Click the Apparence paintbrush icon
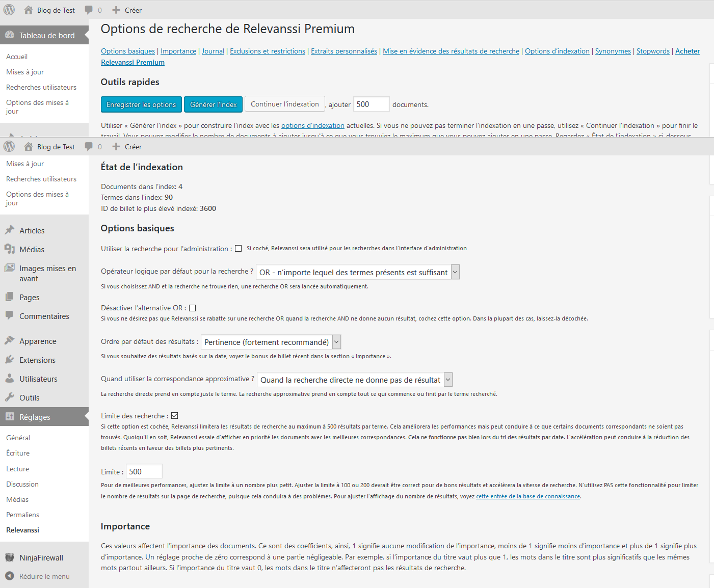 pyautogui.click(x=10, y=341)
